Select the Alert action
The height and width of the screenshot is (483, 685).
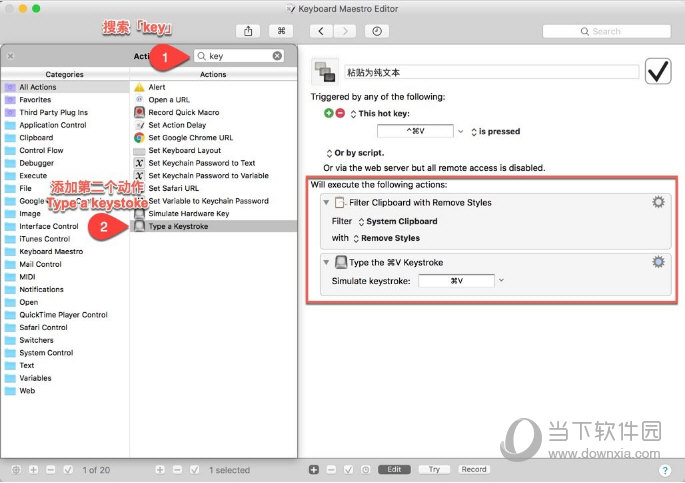[x=214, y=87]
